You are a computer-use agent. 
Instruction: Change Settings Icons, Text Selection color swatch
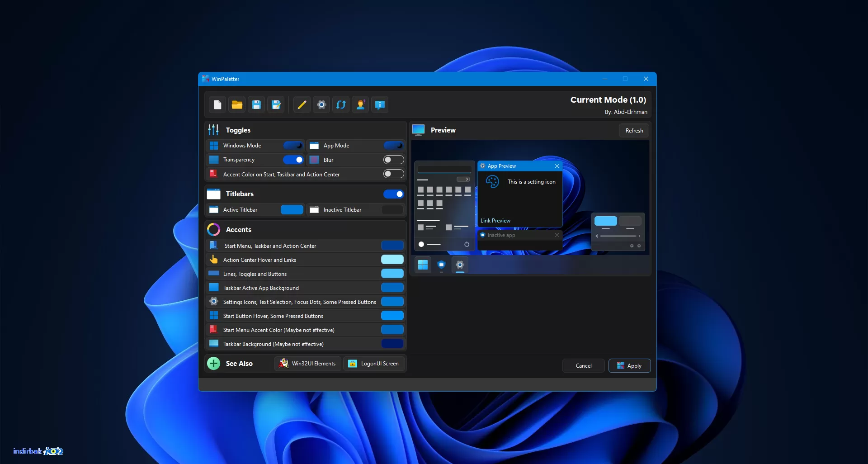[x=392, y=302]
